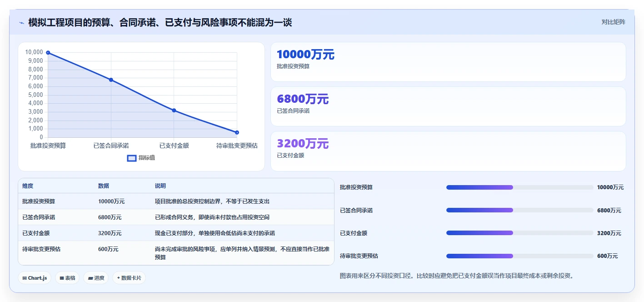Image resolution: width=644 pixels, height=302 pixels.
Task: Open the Chart.js chip
Action: (35, 278)
